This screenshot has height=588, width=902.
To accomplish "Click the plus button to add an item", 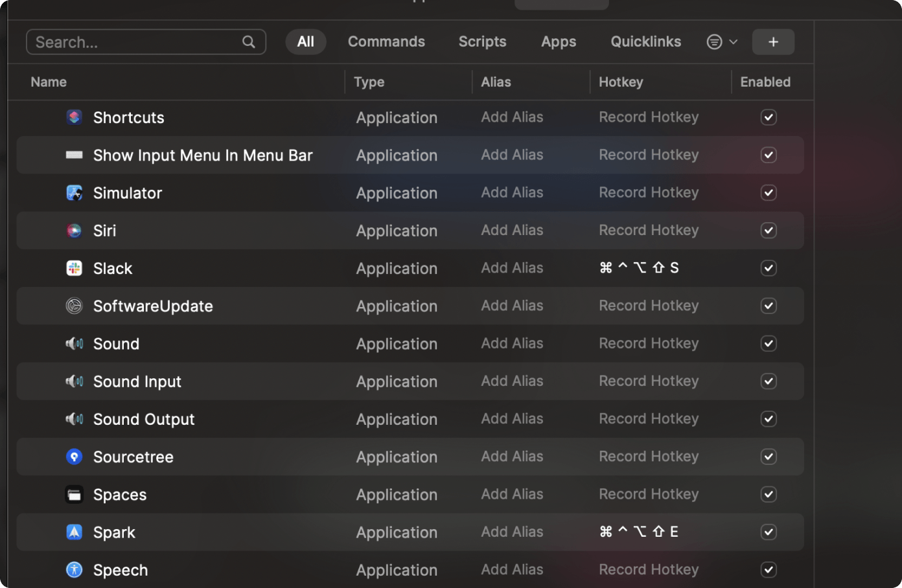I will point(773,42).
